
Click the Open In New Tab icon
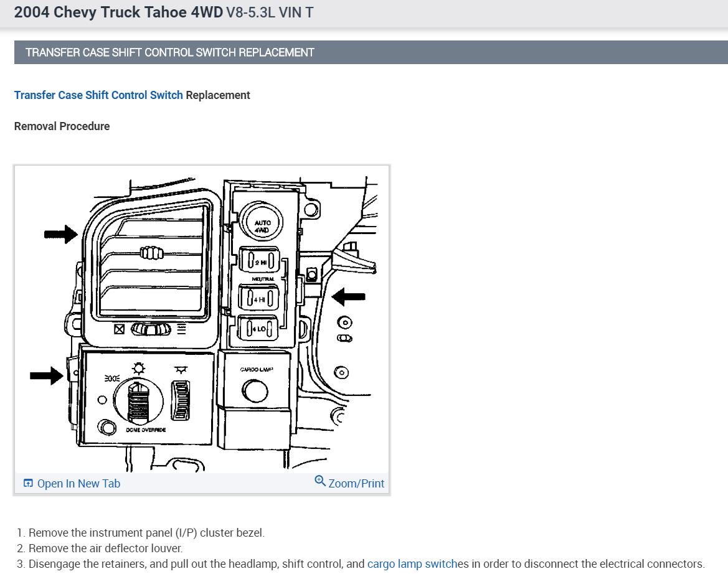[x=28, y=484]
